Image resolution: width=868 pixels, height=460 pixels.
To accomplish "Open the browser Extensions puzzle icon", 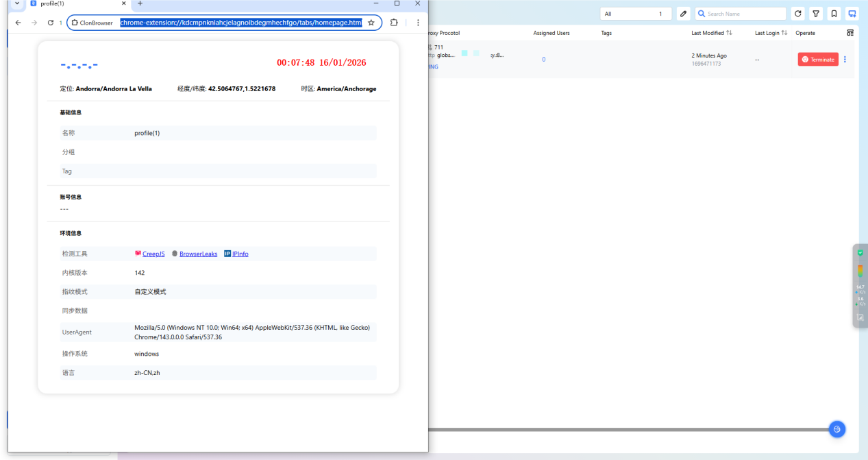I will click(394, 23).
